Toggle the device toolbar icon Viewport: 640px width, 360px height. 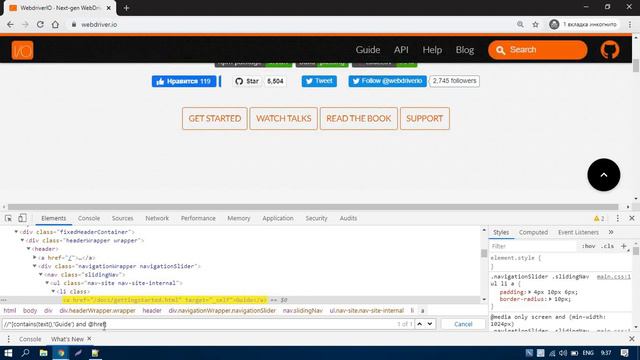point(22,218)
